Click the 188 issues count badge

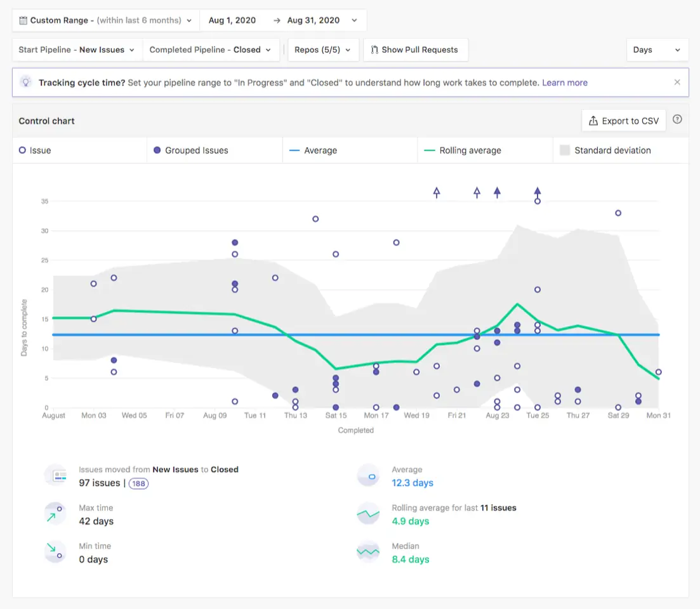(138, 483)
